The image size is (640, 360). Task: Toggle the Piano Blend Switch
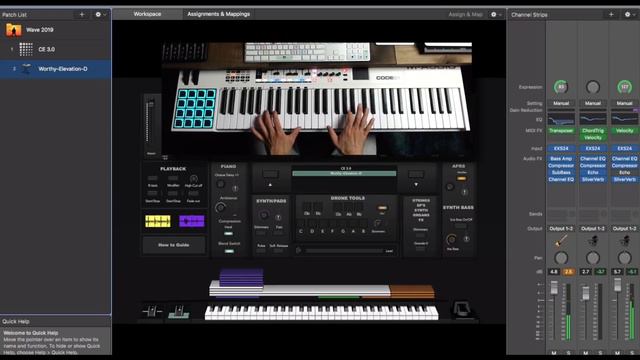coord(229,251)
